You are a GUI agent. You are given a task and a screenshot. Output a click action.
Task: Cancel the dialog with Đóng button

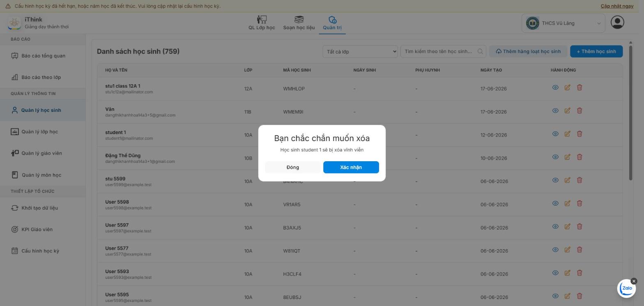[292, 167]
